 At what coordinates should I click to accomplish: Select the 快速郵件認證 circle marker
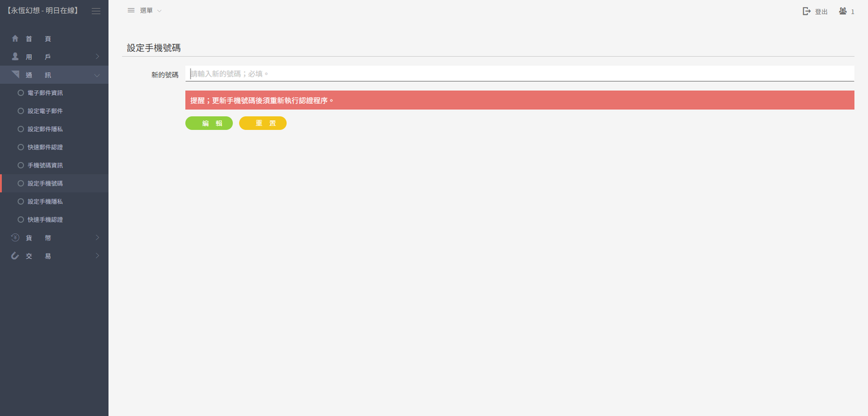pos(21,147)
